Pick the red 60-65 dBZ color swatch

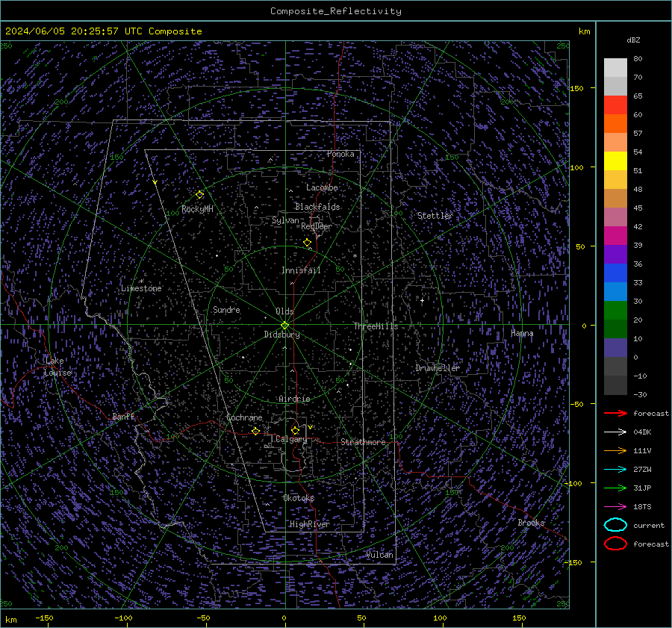615,105
